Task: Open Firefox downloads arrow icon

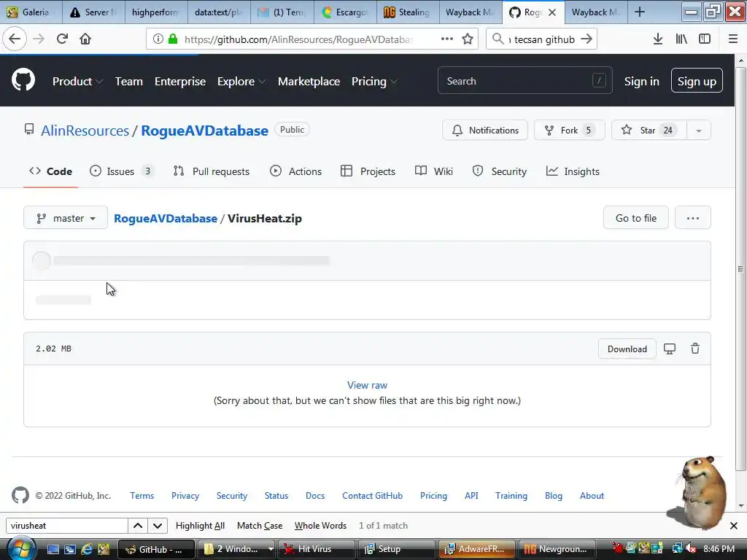Action: pyautogui.click(x=658, y=39)
